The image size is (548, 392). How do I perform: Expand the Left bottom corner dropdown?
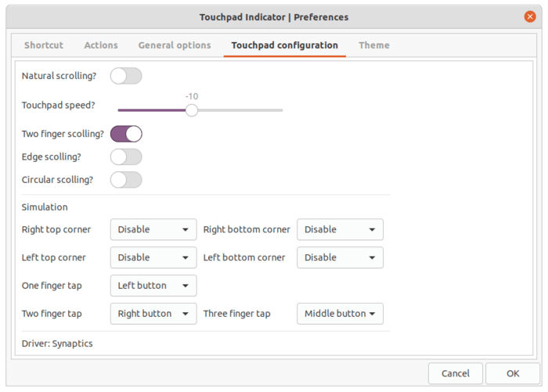[340, 257]
